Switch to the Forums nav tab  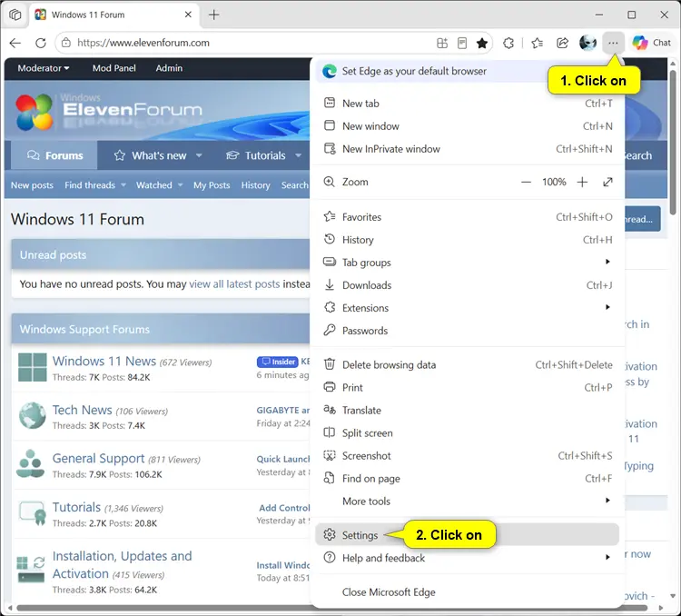(54, 155)
